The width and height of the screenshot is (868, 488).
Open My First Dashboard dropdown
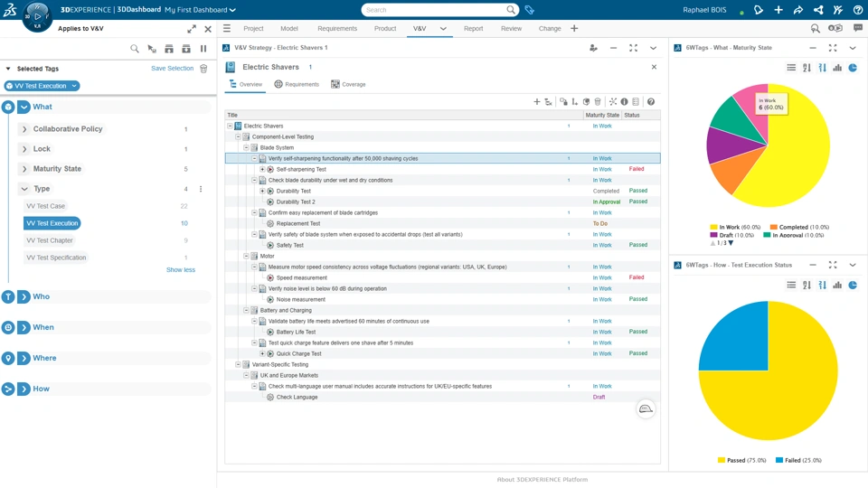(x=232, y=10)
